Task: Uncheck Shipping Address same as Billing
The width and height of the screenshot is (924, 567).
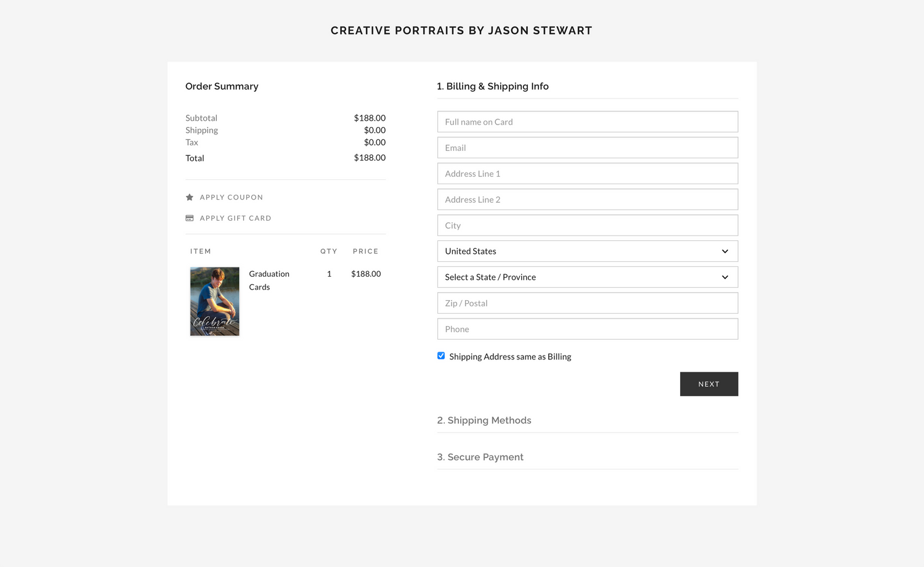Action: tap(441, 356)
